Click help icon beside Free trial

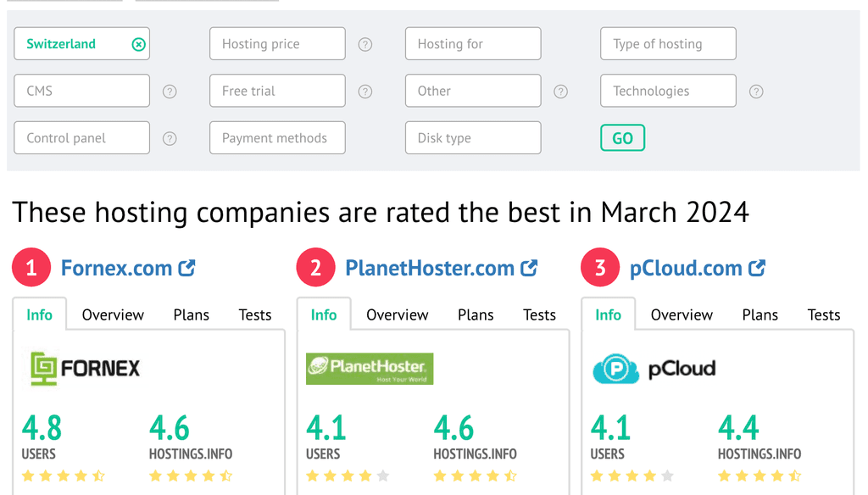(x=365, y=92)
